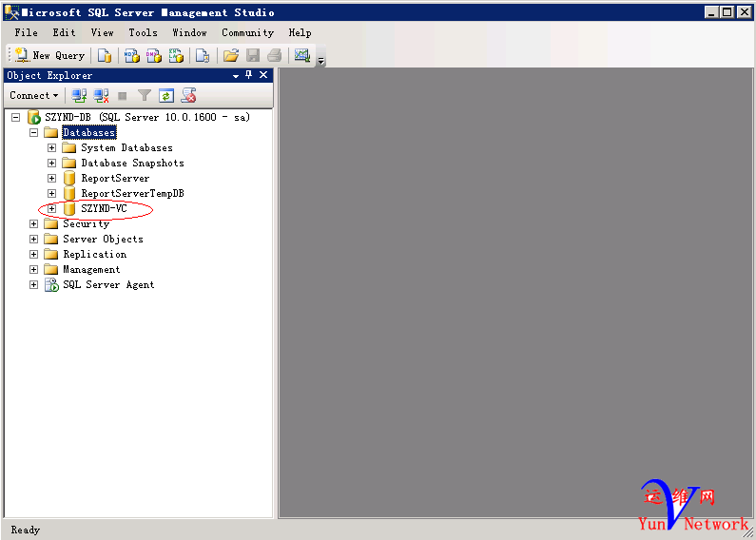Refresh the Object Explorer tree
756x540 pixels.
[166, 95]
